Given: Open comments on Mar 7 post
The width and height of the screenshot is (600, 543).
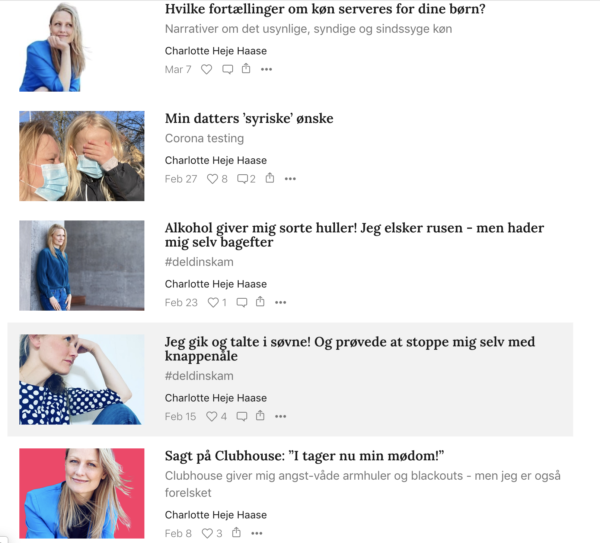Looking at the screenshot, I should pyautogui.click(x=228, y=69).
